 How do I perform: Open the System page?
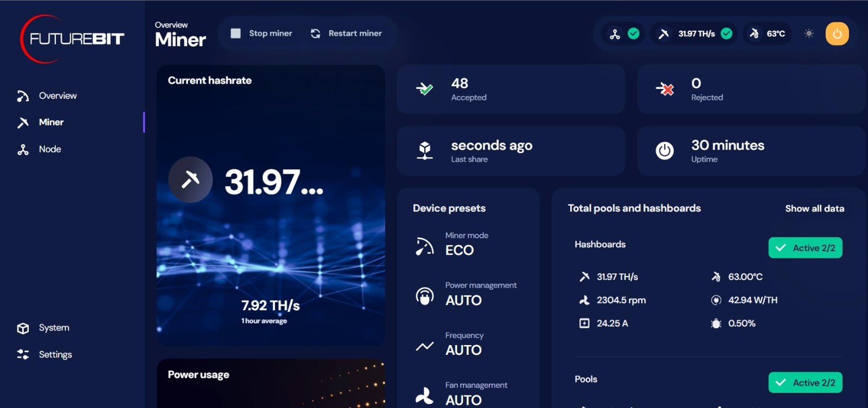[54, 328]
